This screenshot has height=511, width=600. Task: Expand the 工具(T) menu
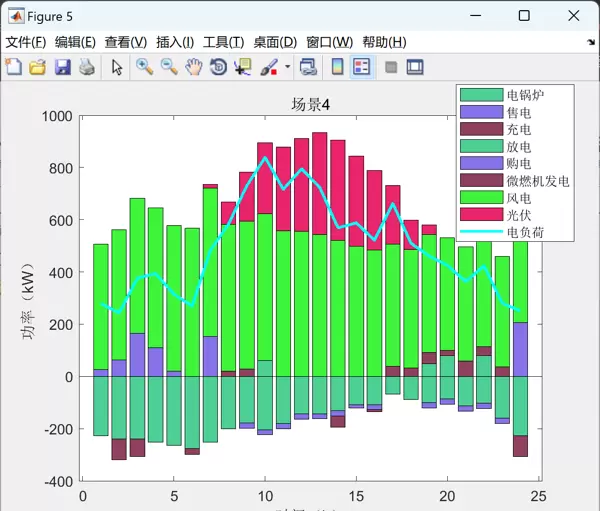coord(223,42)
